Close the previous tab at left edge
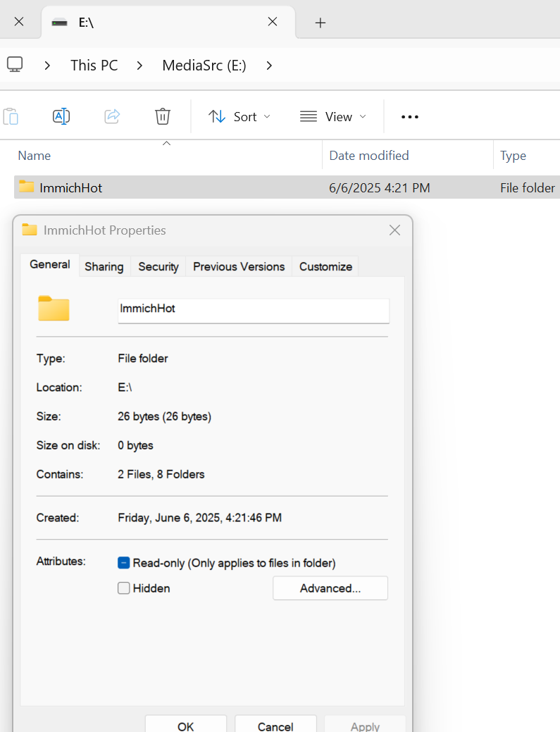 point(19,21)
